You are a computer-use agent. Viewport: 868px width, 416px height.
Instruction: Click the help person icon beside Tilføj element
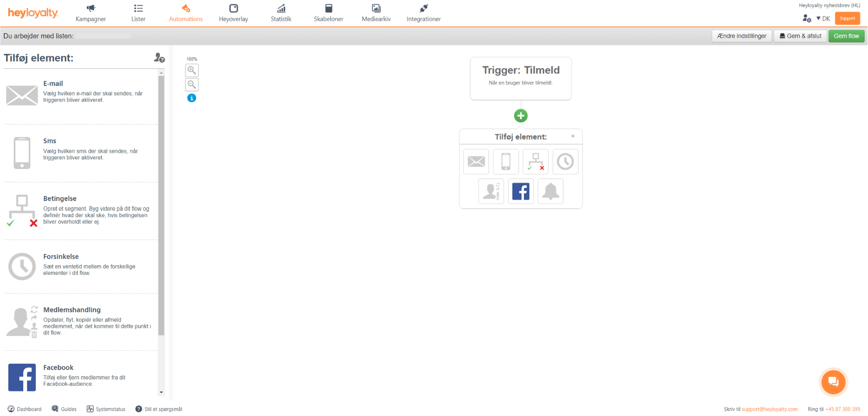pyautogui.click(x=159, y=58)
